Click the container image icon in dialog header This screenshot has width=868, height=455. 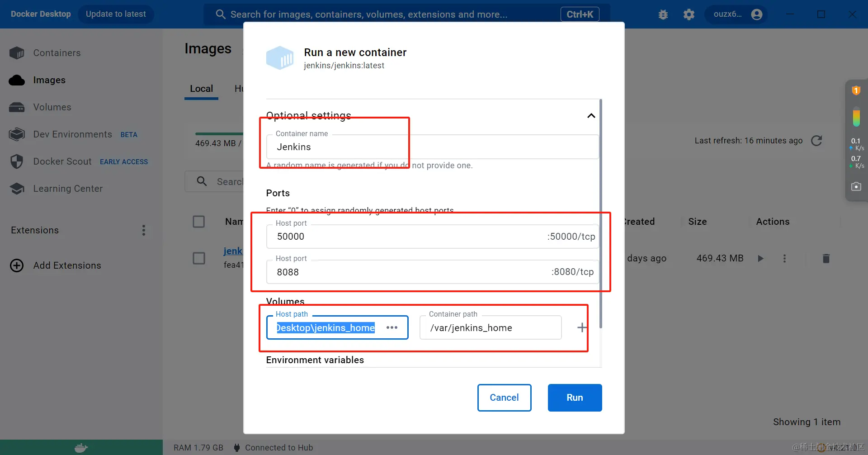(280, 58)
